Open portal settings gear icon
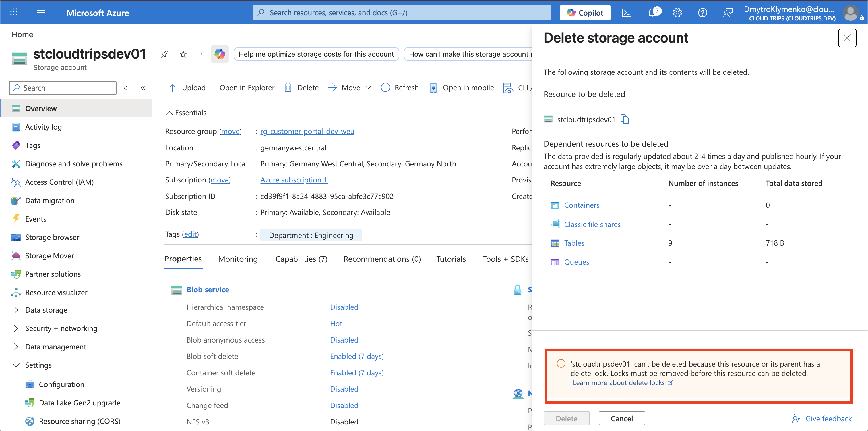 (x=677, y=13)
